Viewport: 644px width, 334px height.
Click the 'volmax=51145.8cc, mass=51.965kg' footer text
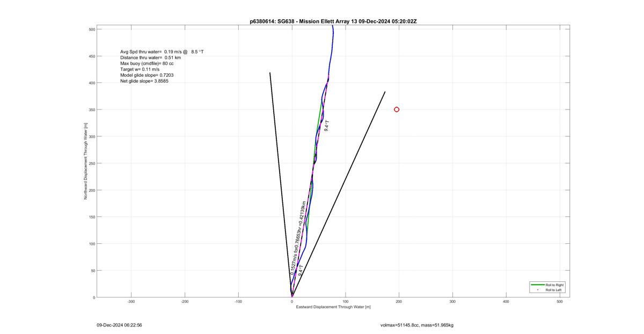[416, 325]
